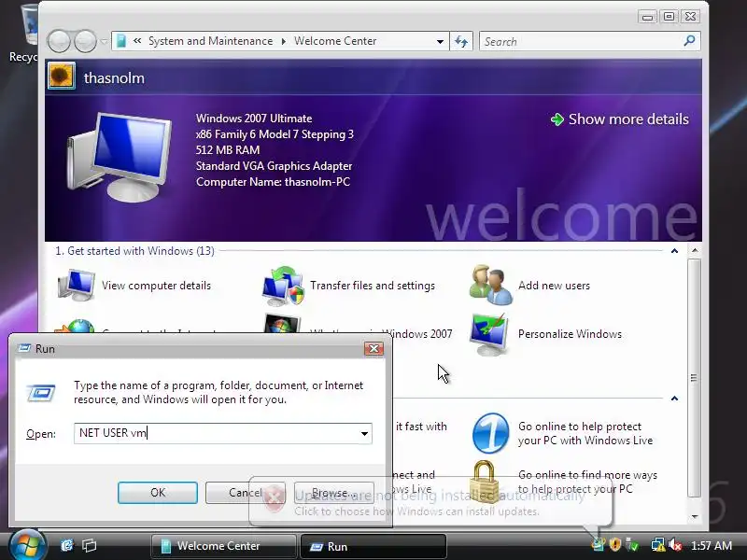Screen dimensions: 747x560
Task: Click the Start orb button
Action: (x=27, y=545)
